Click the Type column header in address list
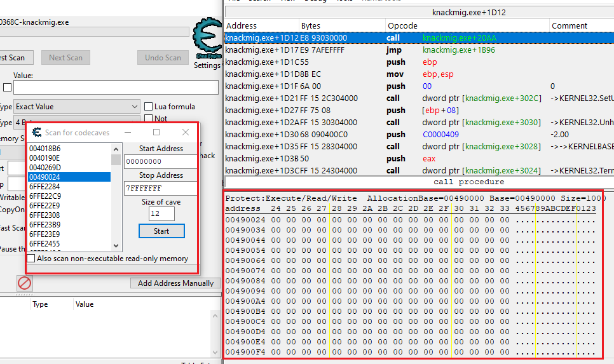The width and height of the screenshot is (614, 364). pos(51,304)
